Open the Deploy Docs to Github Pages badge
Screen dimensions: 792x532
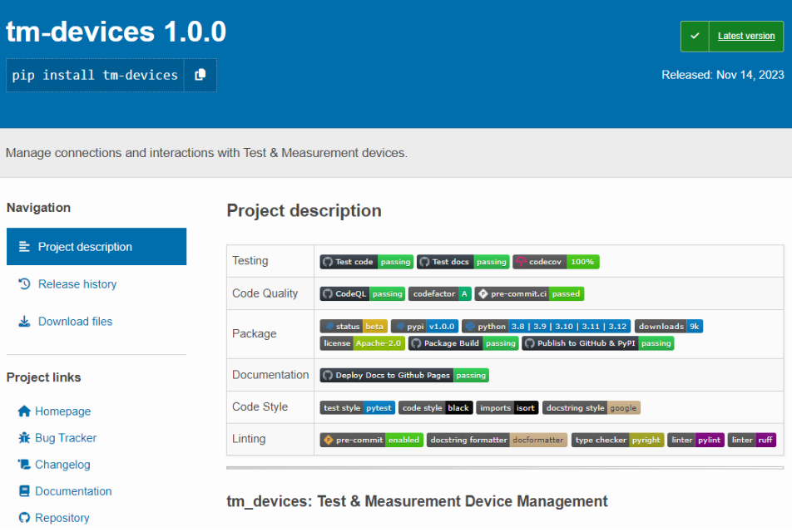404,376
